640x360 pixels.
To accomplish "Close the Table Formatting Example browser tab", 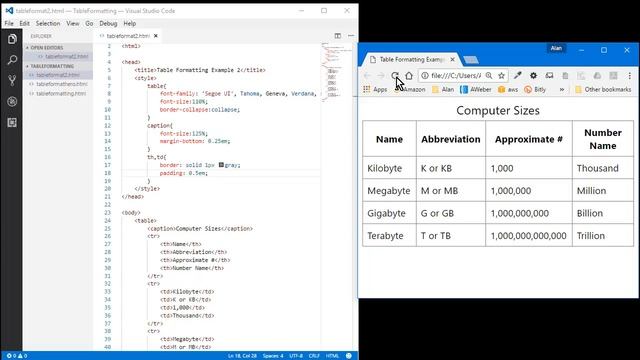I will coord(452,60).
